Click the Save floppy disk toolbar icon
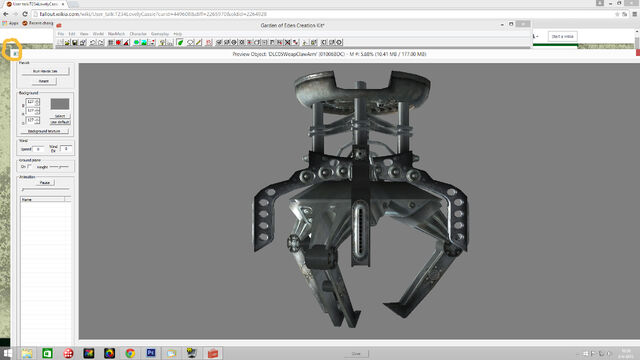This screenshot has width=640, height=360. point(75,42)
